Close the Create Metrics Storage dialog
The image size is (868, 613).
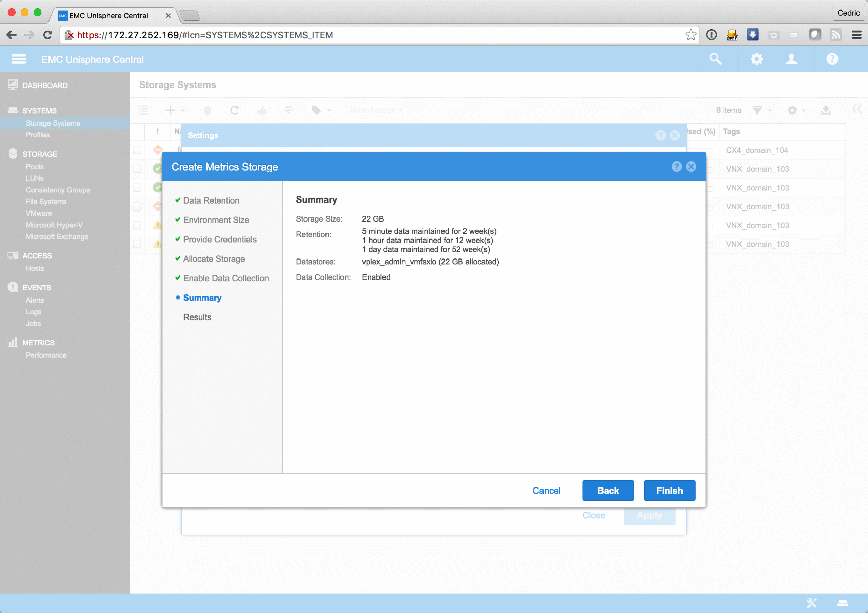(x=691, y=167)
